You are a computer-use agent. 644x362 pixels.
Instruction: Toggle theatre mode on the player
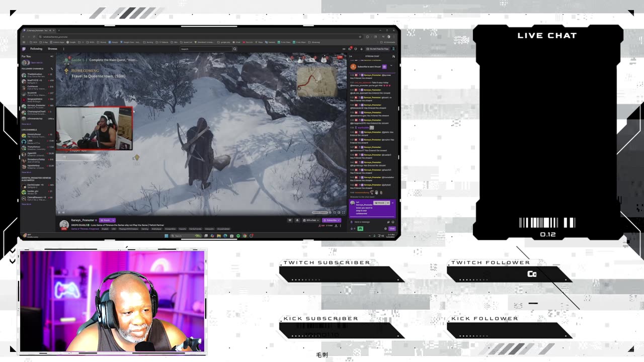[339, 213]
